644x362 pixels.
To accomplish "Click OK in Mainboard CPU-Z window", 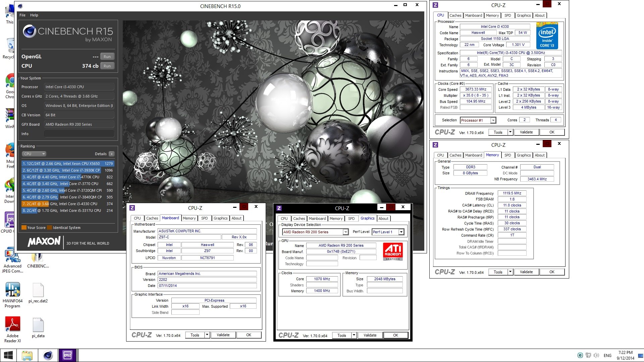I will pyautogui.click(x=249, y=335).
